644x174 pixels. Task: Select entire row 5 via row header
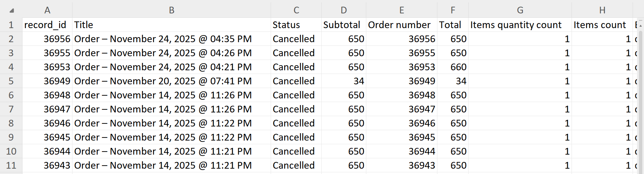pos(11,81)
